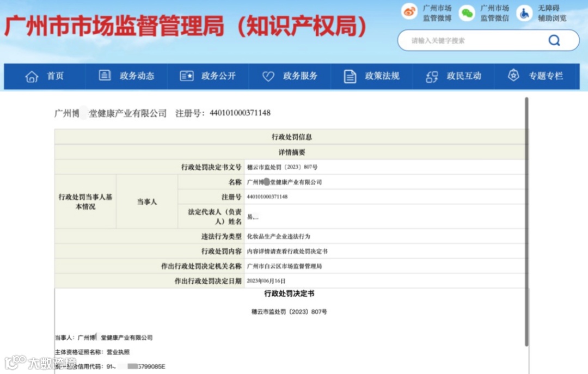The image size is (588, 374).
Task: Click the 违法行为类型 label
Action: (x=221, y=236)
